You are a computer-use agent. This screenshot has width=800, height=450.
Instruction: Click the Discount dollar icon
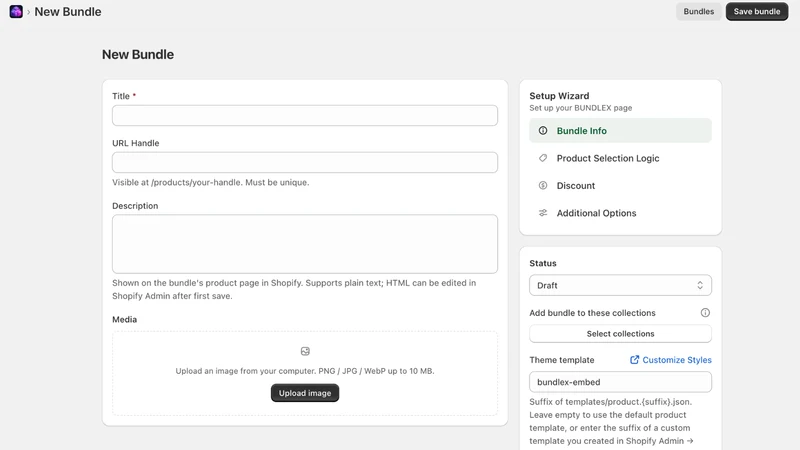pos(543,186)
